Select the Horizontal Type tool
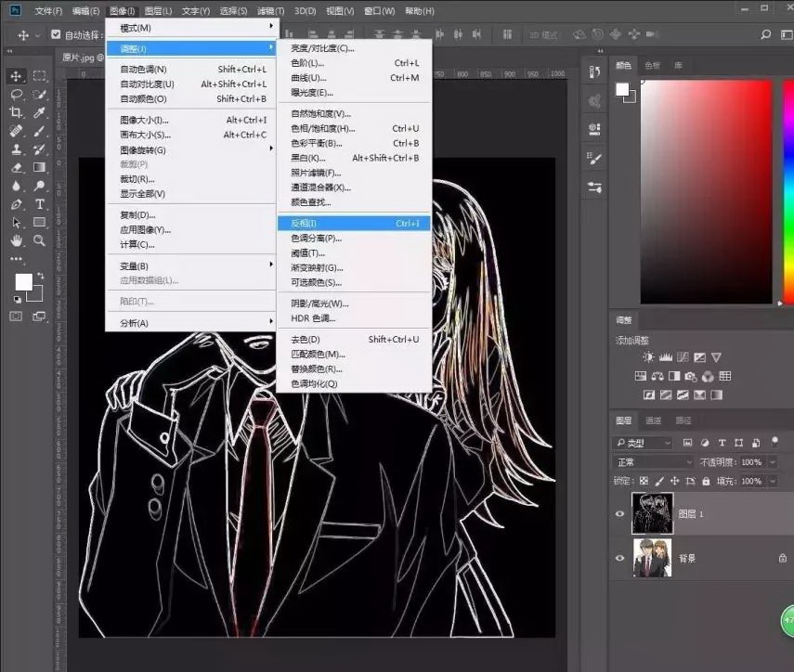 (40, 204)
